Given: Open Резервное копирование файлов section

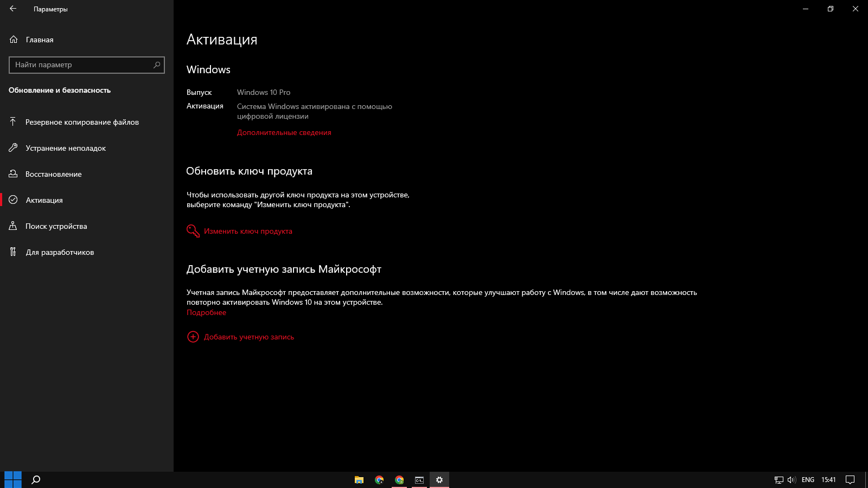Looking at the screenshot, I should coord(87,122).
